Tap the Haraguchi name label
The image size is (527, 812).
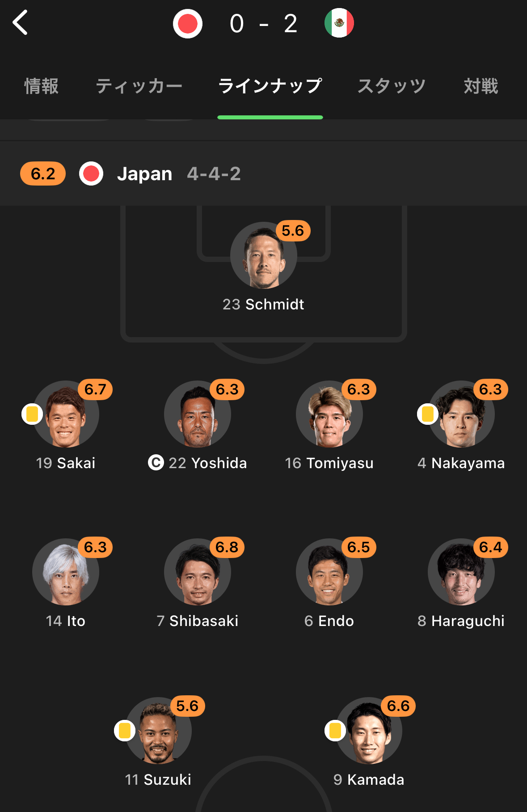(461, 621)
